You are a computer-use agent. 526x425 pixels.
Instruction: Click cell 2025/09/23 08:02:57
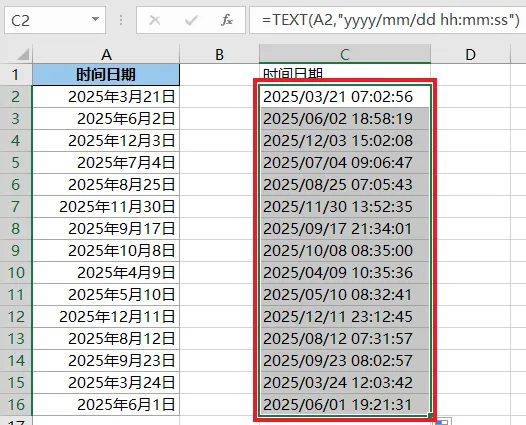345,361
